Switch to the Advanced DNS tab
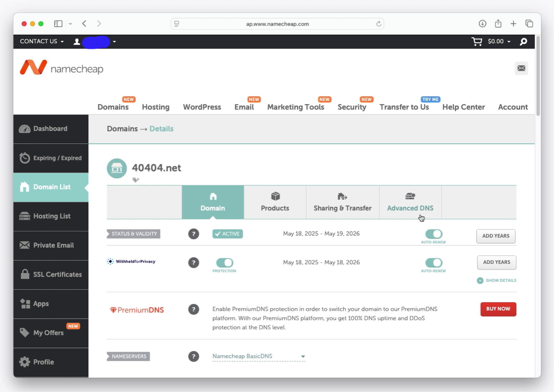Image resolution: width=554 pixels, height=392 pixels. click(410, 202)
